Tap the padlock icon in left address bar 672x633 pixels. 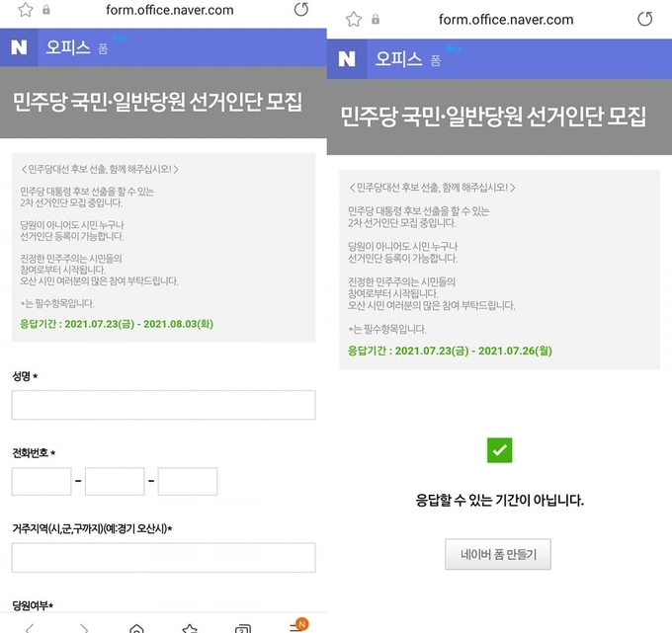(46, 10)
